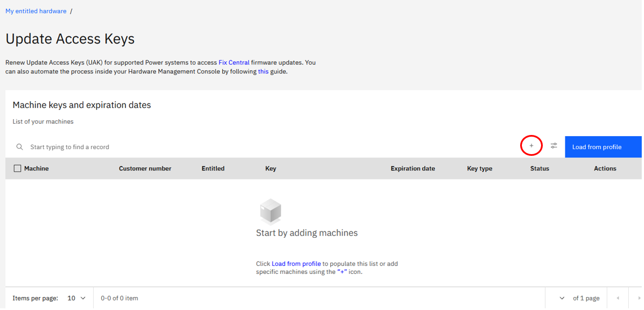
Task: Click the '0-0 of 0 item' text
Action: (x=119, y=298)
